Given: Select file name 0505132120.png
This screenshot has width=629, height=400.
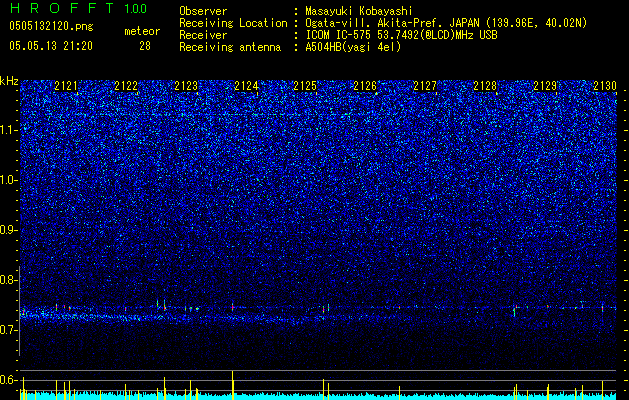Looking at the screenshot, I should tap(51, 26).
